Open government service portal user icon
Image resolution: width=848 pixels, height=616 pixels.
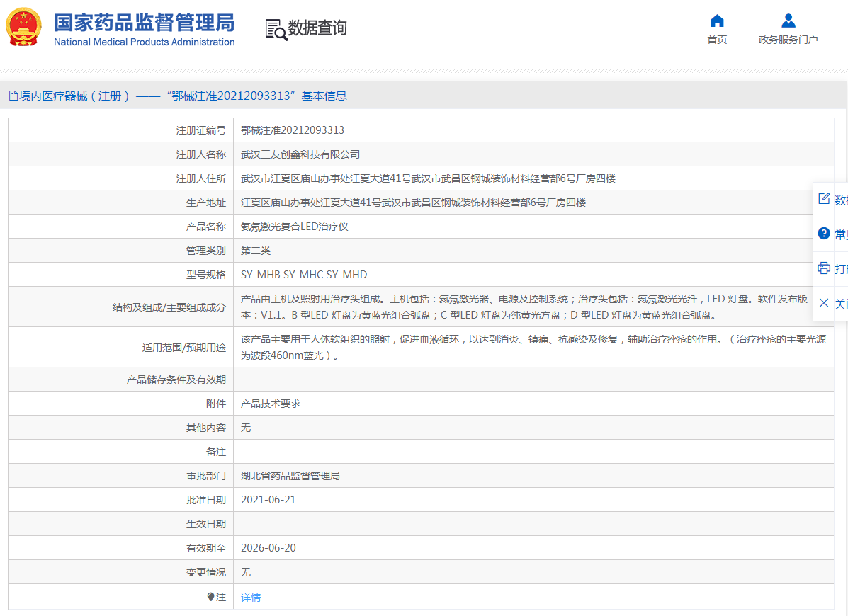pos(788,21)
